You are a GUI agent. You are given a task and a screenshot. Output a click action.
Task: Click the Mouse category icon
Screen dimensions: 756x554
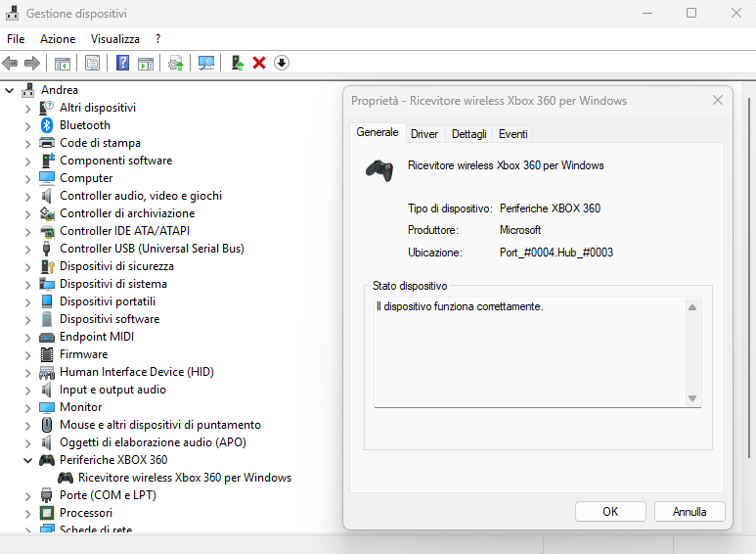47,425
